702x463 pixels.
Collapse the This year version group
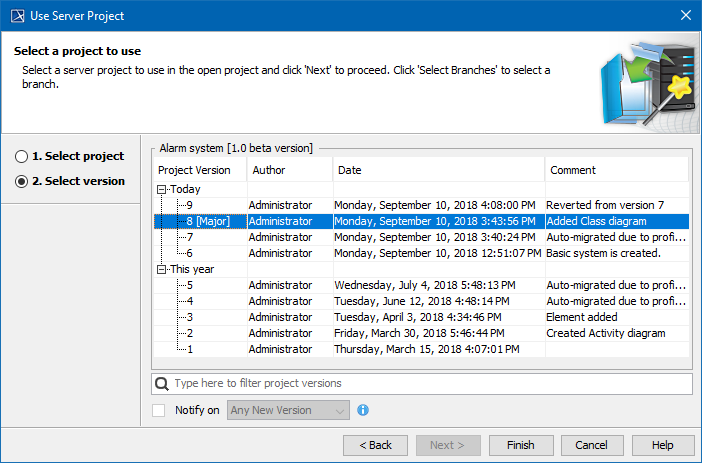click(162, 269)
